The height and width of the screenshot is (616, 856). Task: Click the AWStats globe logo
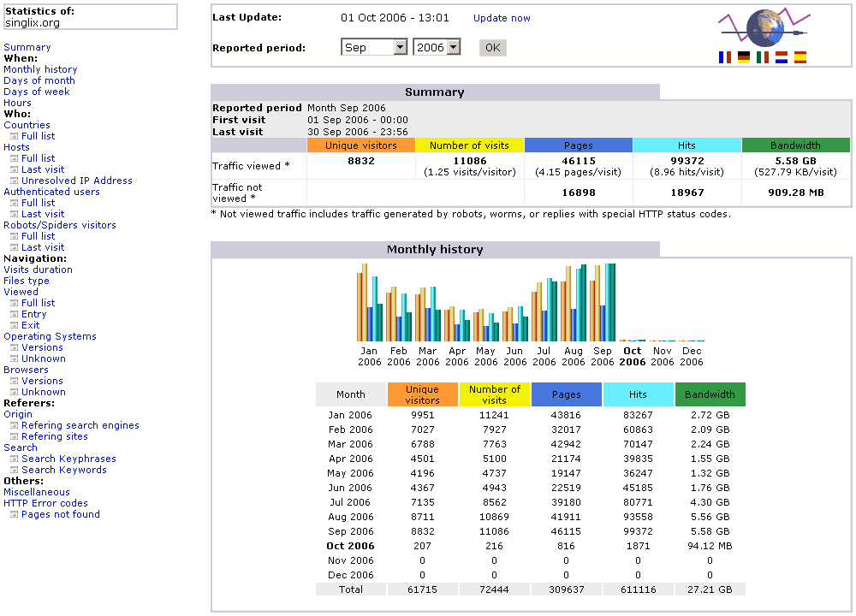[x=764, y=27]
